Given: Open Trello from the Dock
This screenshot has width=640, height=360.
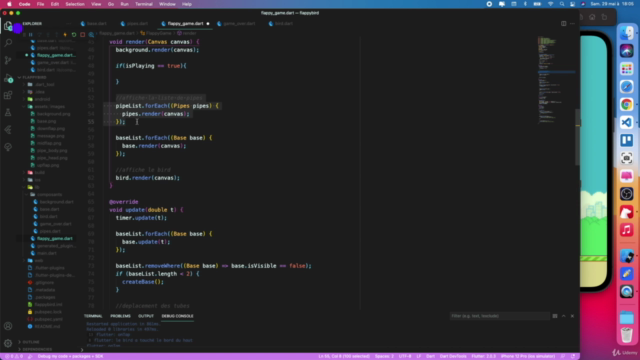Looking at the screenshot, I should [x=627, y=140].
